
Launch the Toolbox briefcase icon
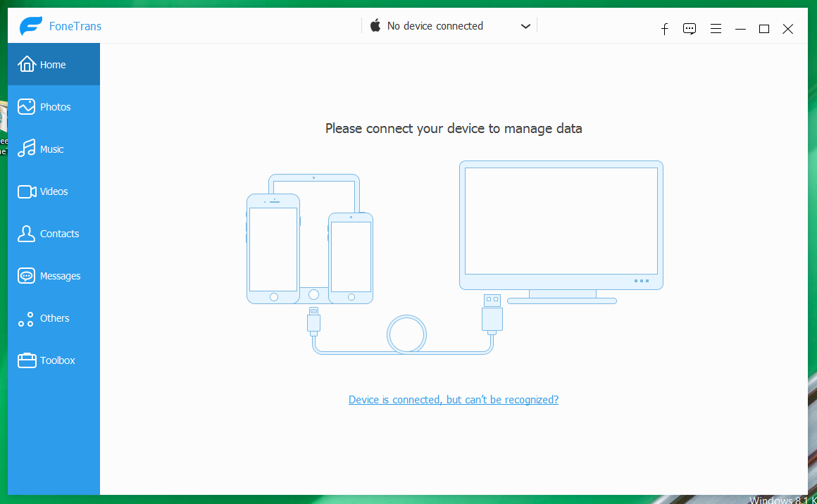27,360
